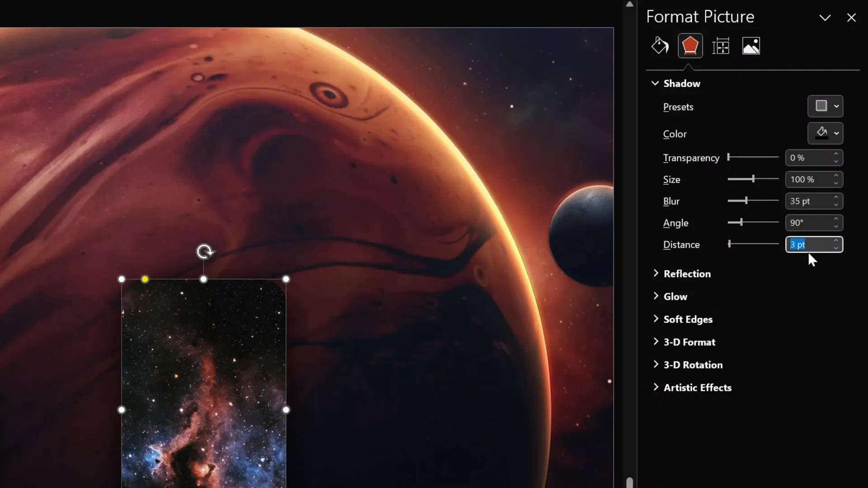Click the Transparency slider track
The image size is (868, 488).
coord(753,157)
